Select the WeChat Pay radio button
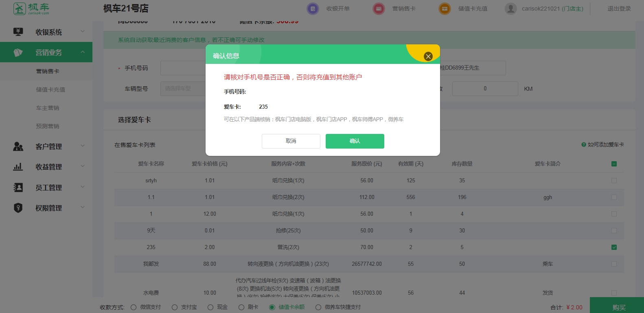 click(134, 307)
